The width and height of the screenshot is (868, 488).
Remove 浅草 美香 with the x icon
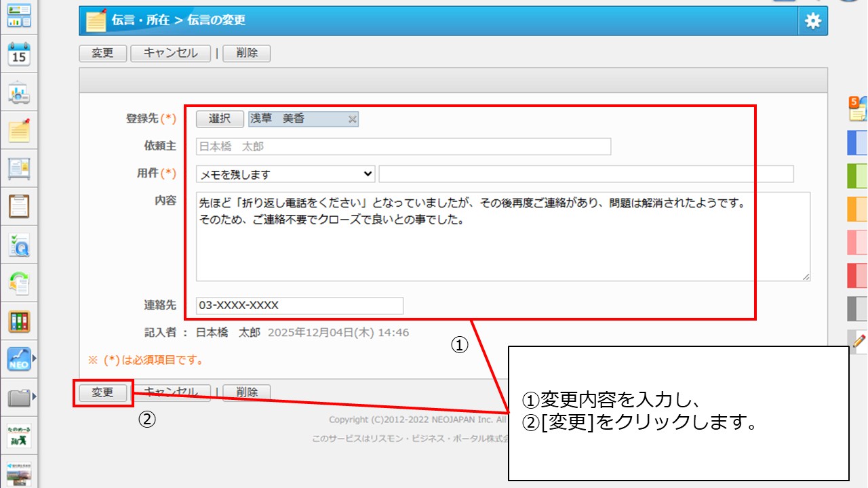pyautogui.click(x=352, y=119)
